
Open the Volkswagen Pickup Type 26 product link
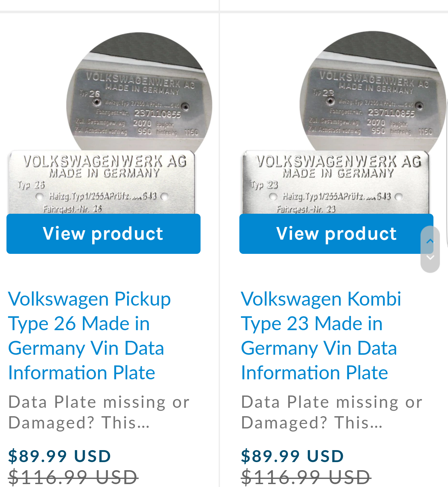pos(89,335)
